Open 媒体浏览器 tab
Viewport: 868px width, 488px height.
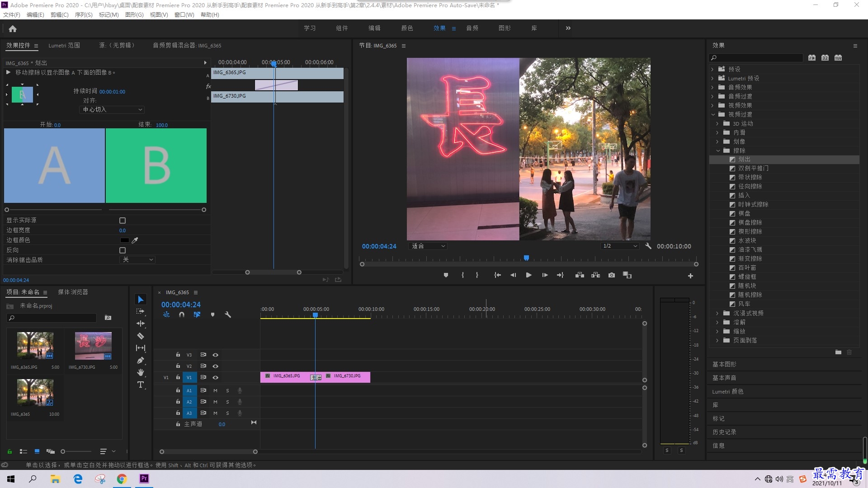73,292
